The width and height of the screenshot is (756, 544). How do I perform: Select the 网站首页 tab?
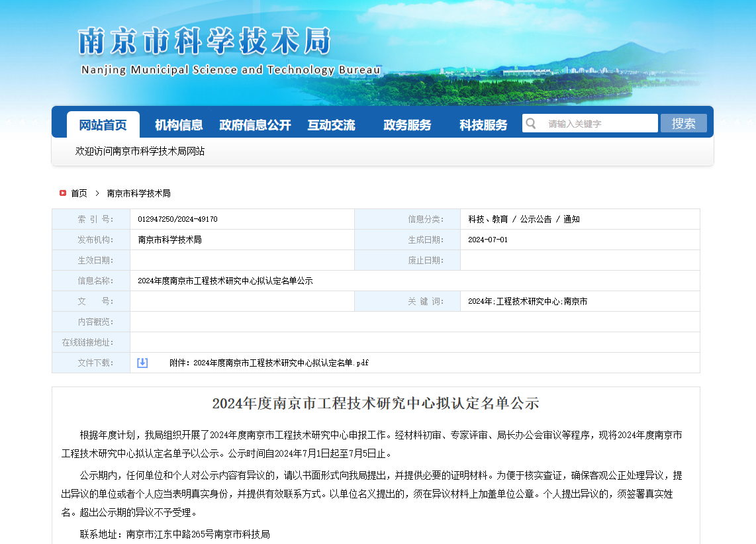coord(103,123)
